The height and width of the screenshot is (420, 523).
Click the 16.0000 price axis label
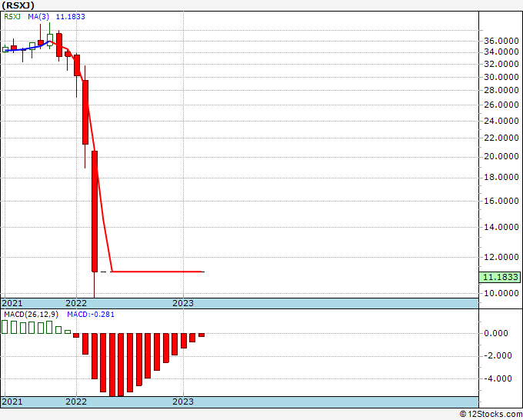coord(501,201)
